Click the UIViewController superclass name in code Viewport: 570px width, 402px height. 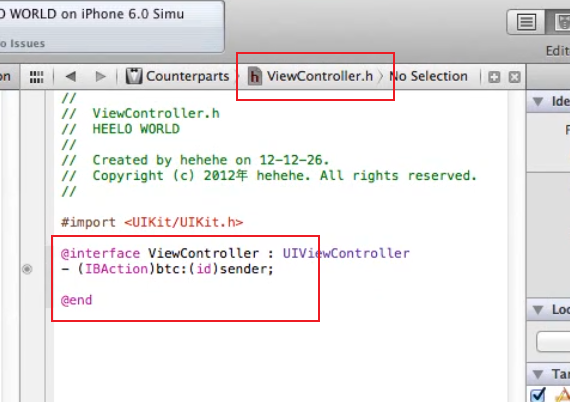click(346, 253)
